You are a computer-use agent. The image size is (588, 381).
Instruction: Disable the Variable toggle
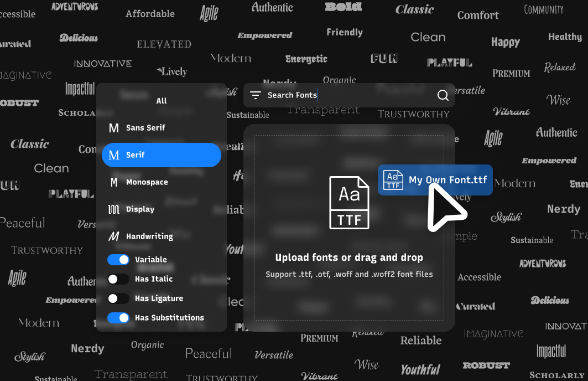coord(118,260)
